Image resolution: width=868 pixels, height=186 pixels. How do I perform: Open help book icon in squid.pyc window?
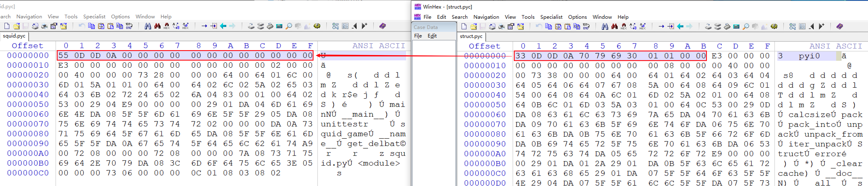pos(383,26)
